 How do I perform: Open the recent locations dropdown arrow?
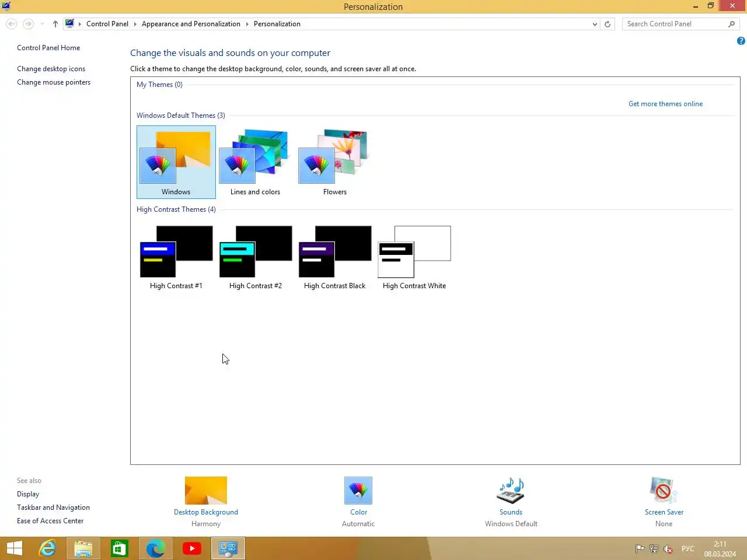point(42,24)
